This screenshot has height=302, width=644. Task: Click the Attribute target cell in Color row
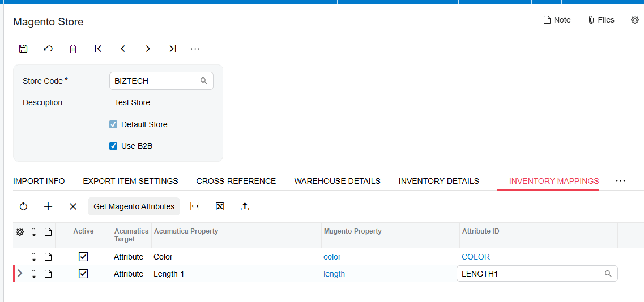131,257
